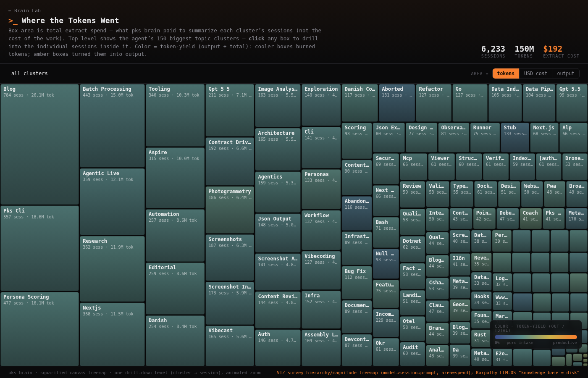Open the Persona Scoring cluster

pyautogui.click(x=40, y=329)
